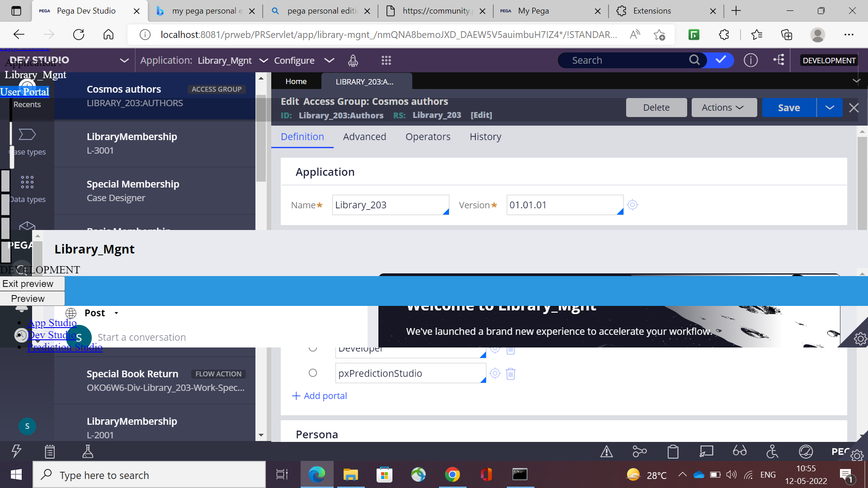The image size is (868, 488).
Task: Open the Tracer tool icon
Action: tap(639, 451)
